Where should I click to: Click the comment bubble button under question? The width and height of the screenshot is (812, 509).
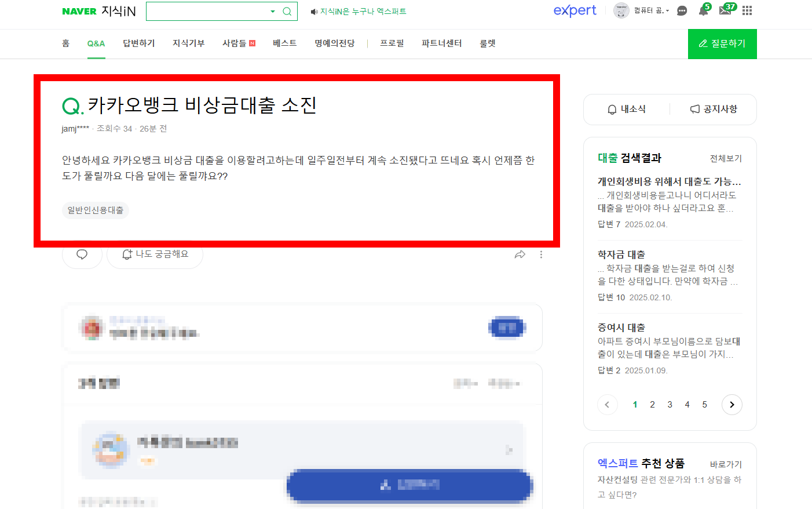point(82,254)
